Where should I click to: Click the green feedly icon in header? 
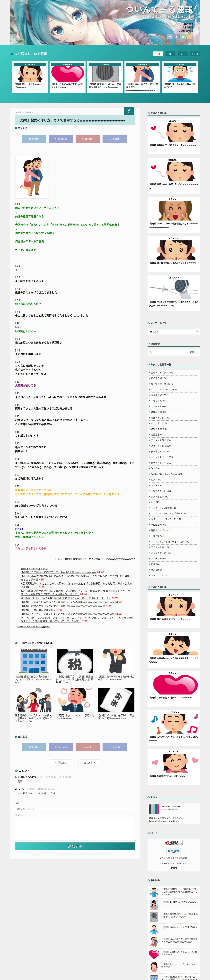coord(183,37)
